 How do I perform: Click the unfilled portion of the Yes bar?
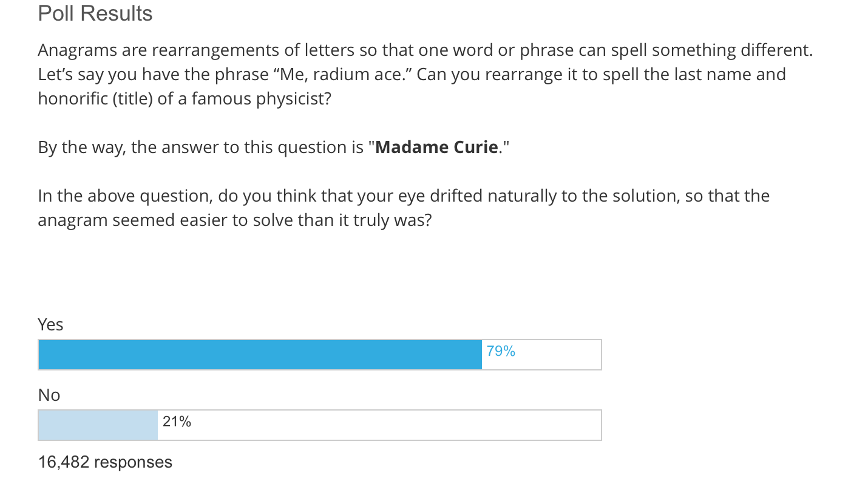pyautogui.click(x=541, y=355)
